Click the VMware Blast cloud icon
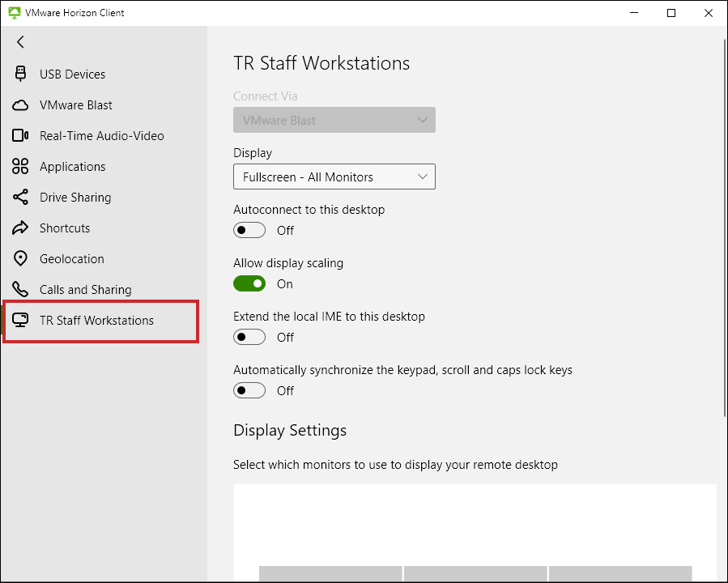Screen dimensions: 728x583 pos(20,105)
